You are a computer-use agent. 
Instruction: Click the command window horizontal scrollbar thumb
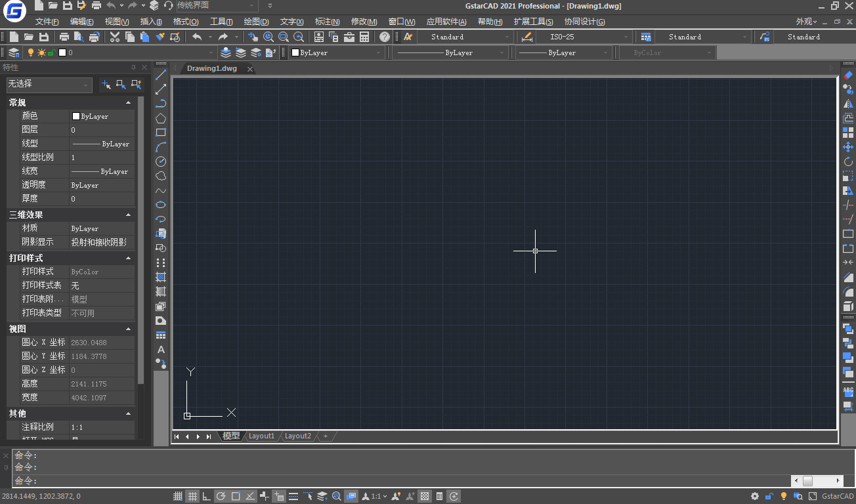pos(807,481)
